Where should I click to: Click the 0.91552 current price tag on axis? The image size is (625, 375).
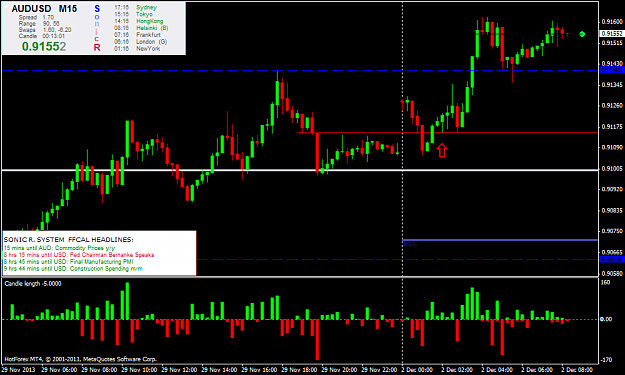tap(611, 34)
